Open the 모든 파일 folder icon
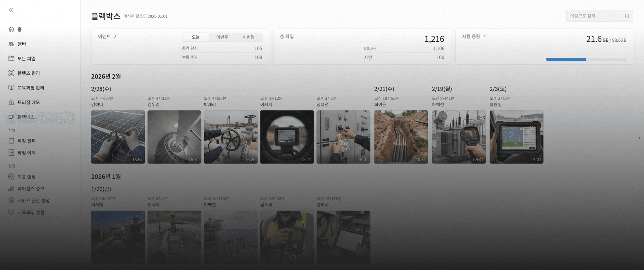 click(11, 58)
